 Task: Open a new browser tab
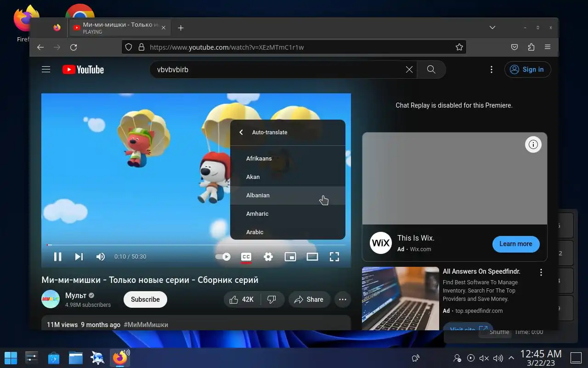click(x=181, y=28)
